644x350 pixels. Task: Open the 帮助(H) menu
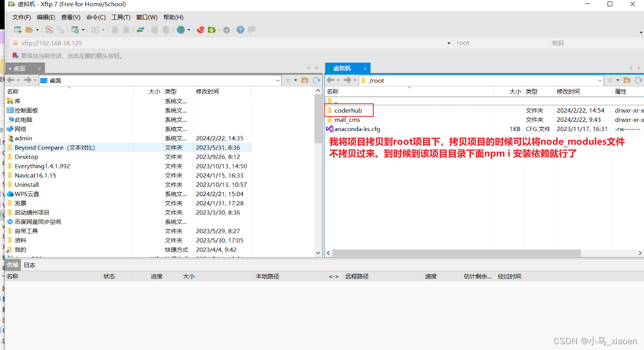click(x=174, y=17)
